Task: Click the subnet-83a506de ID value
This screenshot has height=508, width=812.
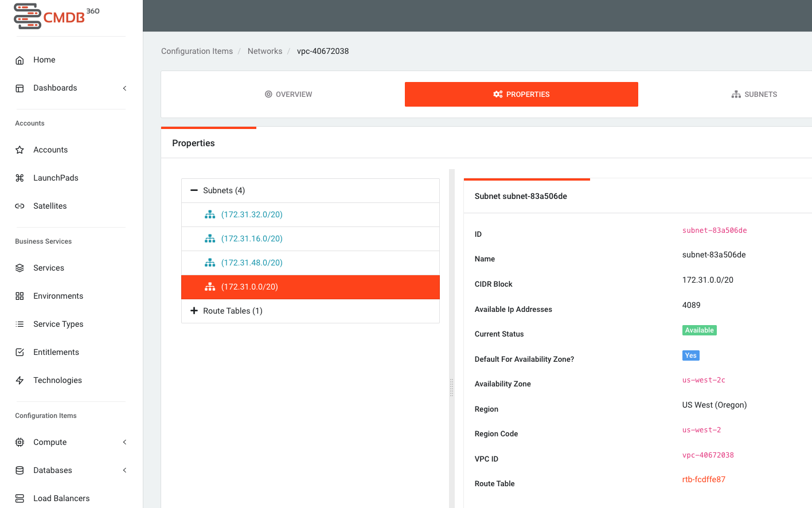Action: click(x=715, y=230)
